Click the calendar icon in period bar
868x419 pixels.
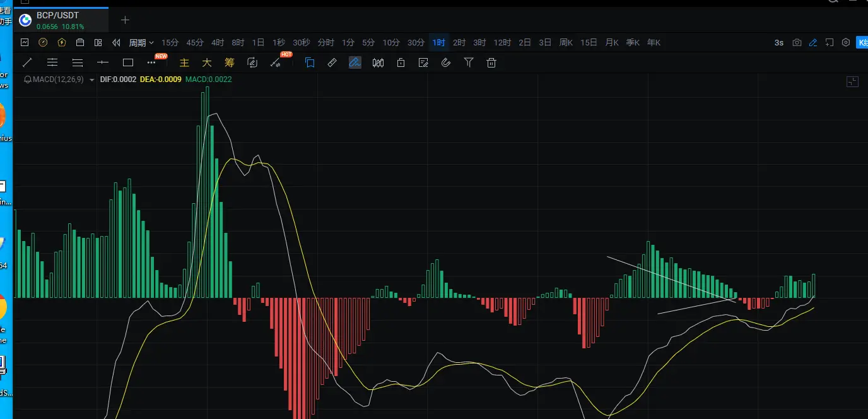[x=80, y=42]
